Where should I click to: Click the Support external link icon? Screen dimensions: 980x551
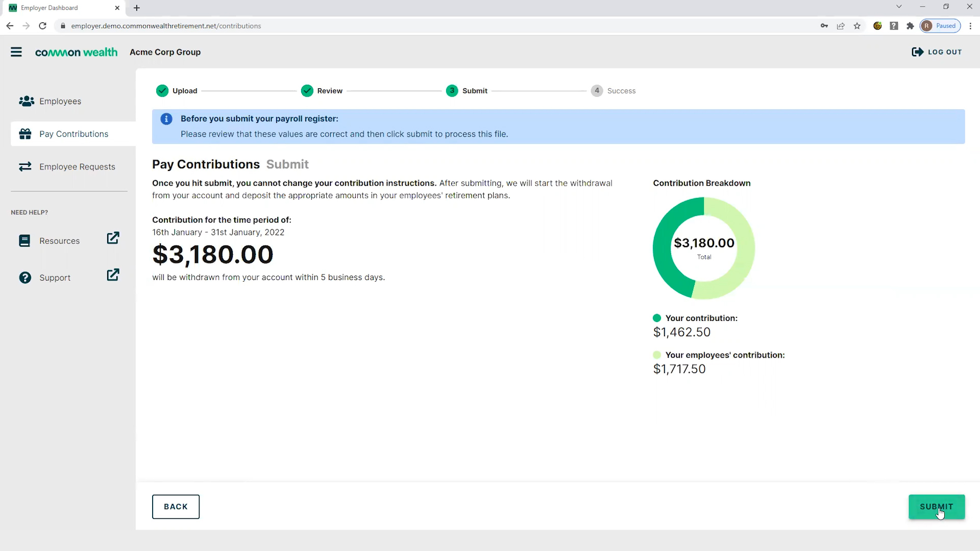[113, 275]
